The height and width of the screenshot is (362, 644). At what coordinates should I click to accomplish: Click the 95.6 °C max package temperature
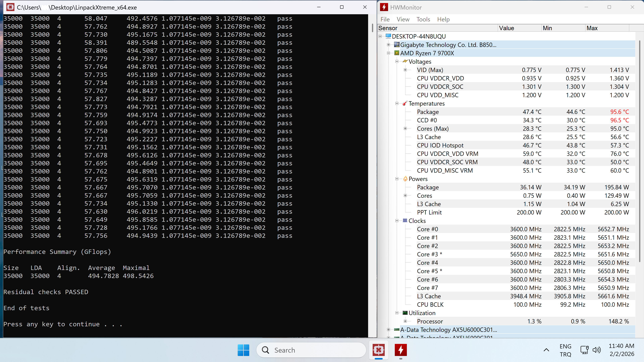620,112
